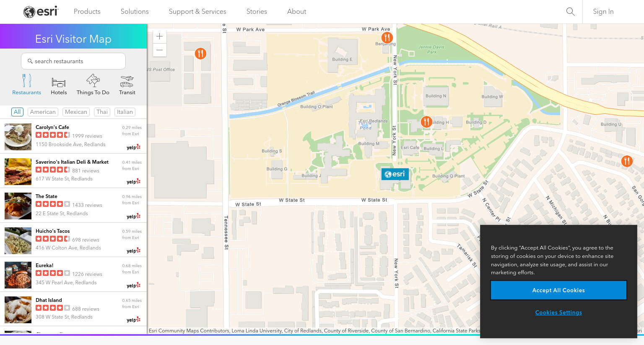Select the Eureka! listing title

coord(44,265)
